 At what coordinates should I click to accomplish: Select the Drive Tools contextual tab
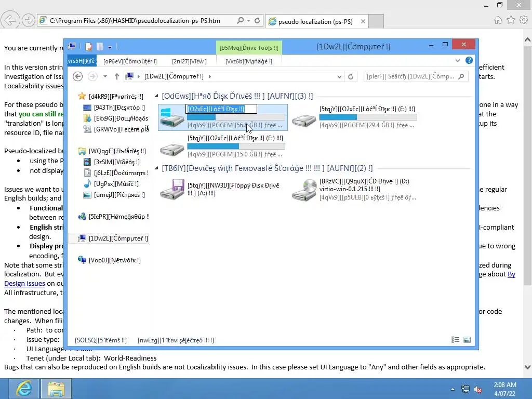pos(249,48)
